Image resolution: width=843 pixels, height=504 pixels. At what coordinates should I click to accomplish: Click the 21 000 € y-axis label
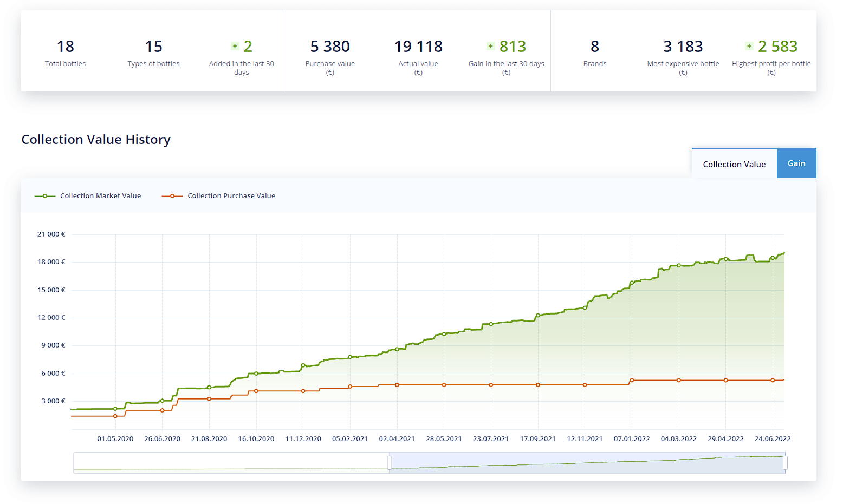tap(51, 234)
